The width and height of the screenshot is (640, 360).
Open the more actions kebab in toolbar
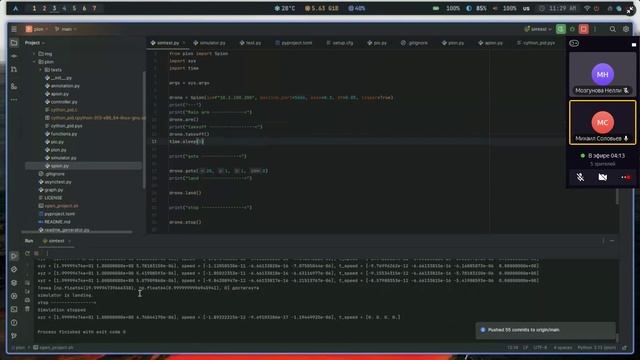tap(595, 29)
